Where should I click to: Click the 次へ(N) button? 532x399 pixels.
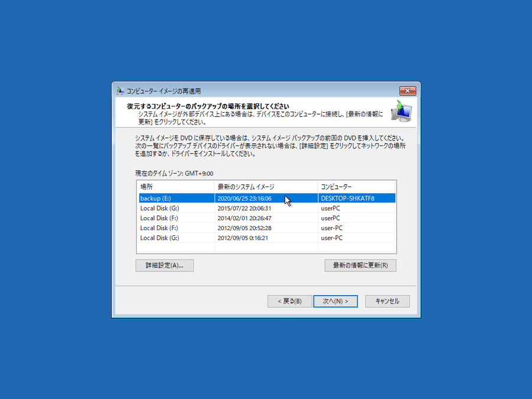click(x=335, y=301)
